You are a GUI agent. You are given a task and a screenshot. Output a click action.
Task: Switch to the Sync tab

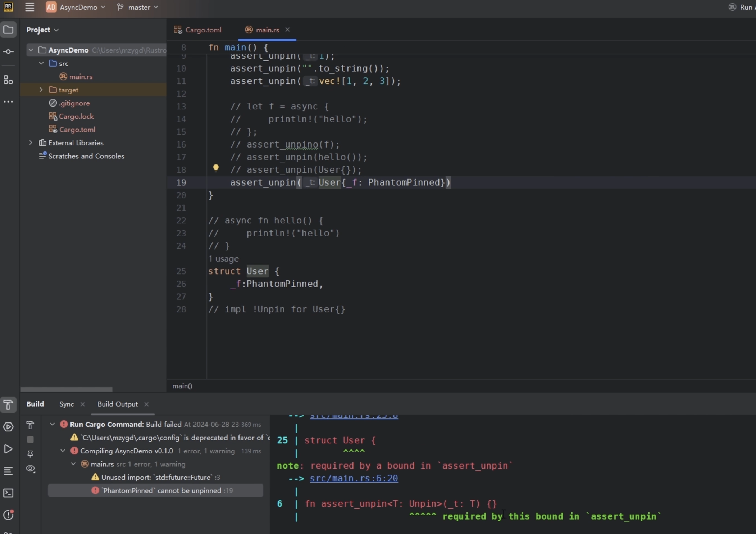pyautogui.click(x=67, y=404)
